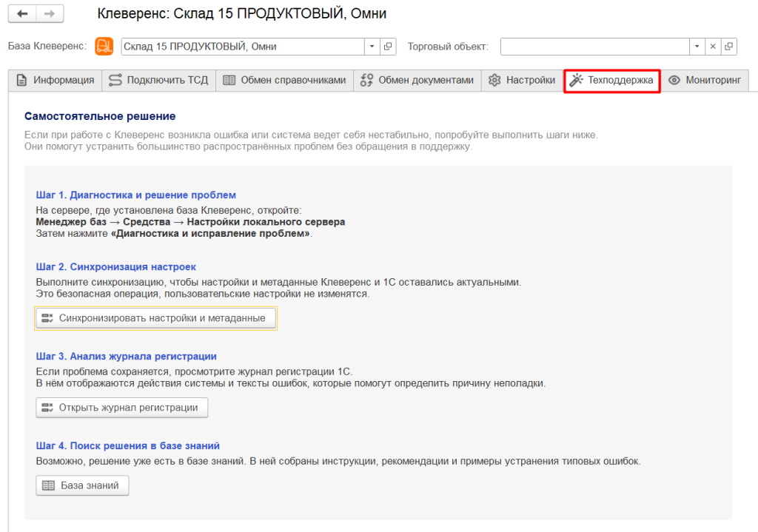Click the orange Клеверенс forklift logo icon
Image resolution: width=758 pixels, height=532 pixels.
pos(104,46)
